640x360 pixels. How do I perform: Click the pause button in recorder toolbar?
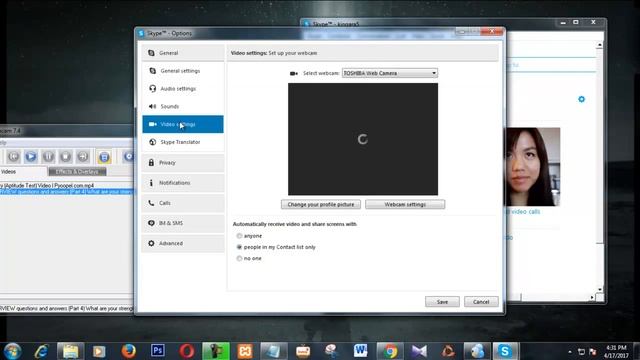point(48,156)
